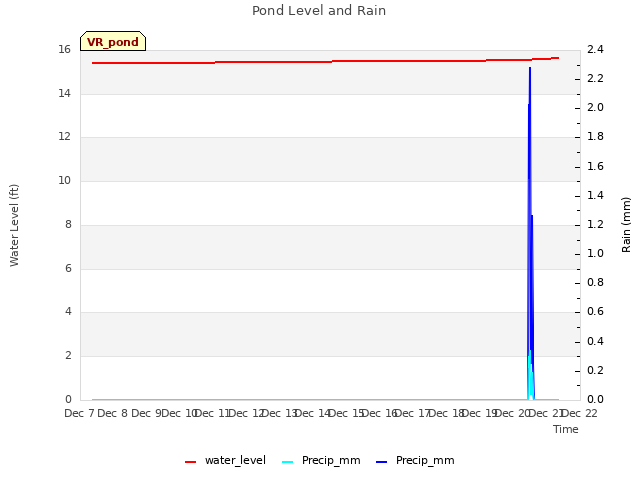Click the red water_level legend swatch

pyautogui.click(x=191, y=462)
